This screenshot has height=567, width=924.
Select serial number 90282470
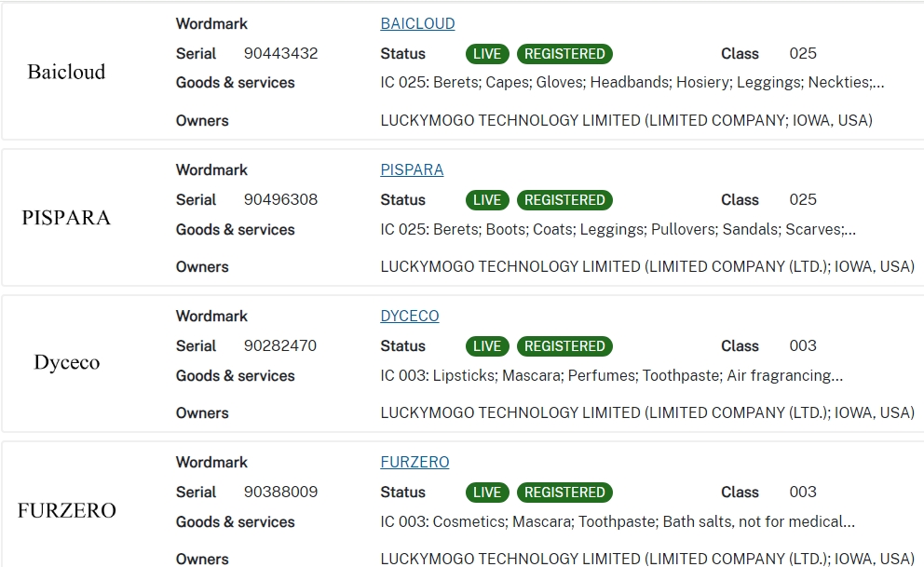click(282, 345)
